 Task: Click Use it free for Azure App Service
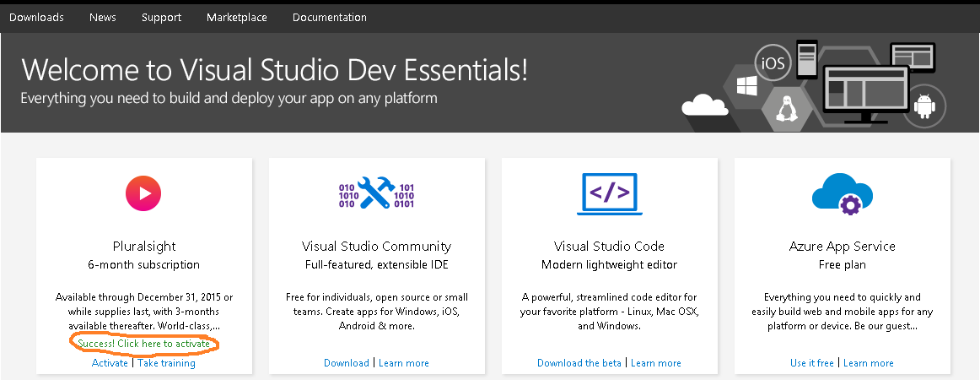coord(812,363)
